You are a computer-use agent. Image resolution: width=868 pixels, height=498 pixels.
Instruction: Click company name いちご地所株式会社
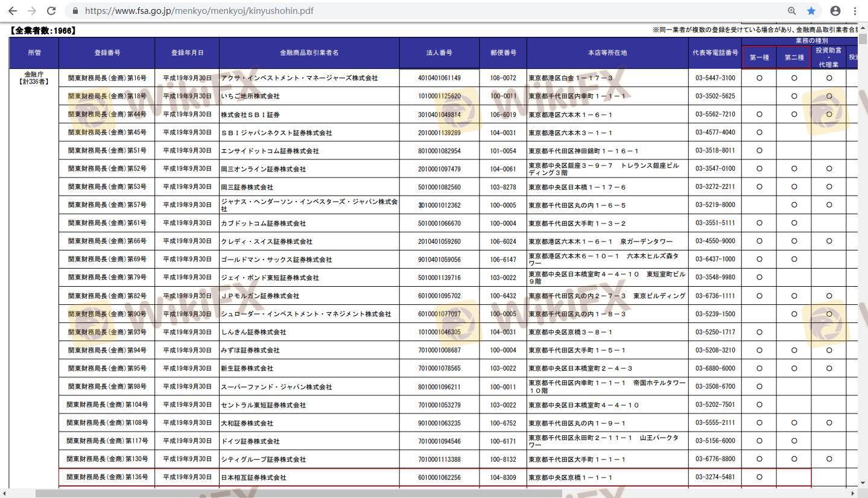[250, 97]
